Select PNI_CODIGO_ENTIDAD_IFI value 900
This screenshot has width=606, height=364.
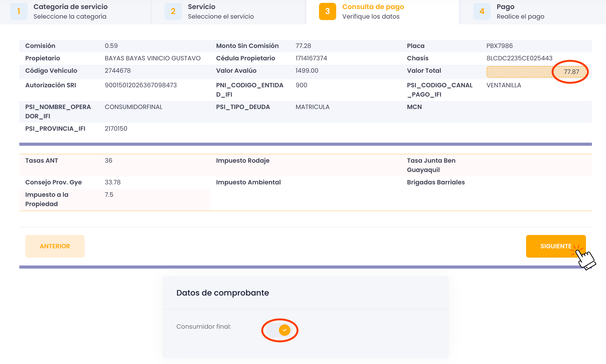pos(301,85)
